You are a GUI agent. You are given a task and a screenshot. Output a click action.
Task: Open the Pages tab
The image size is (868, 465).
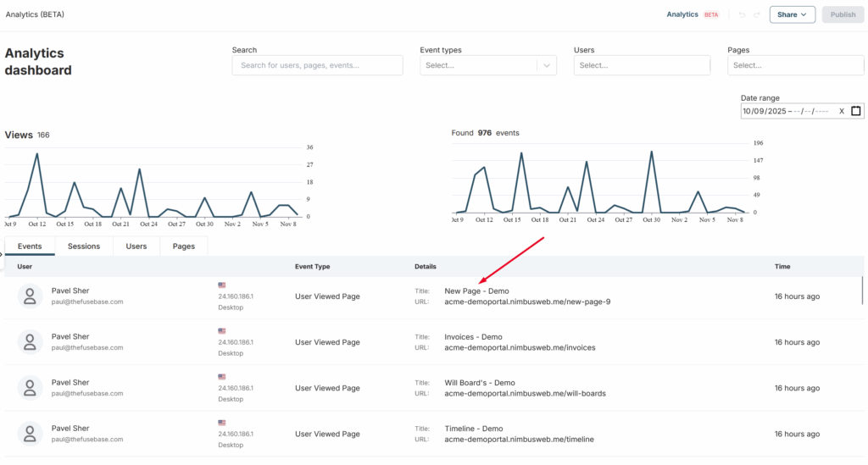184,246
